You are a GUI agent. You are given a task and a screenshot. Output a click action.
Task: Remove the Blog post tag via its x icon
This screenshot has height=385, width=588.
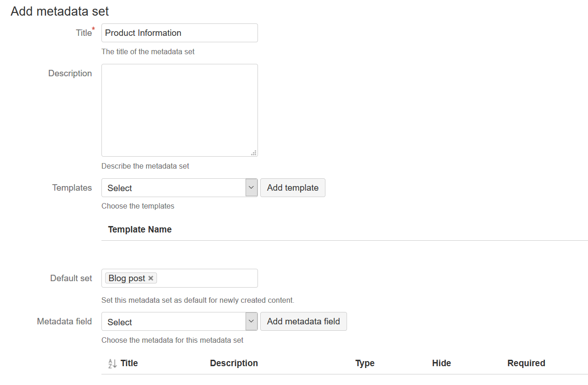click(151, 278)
